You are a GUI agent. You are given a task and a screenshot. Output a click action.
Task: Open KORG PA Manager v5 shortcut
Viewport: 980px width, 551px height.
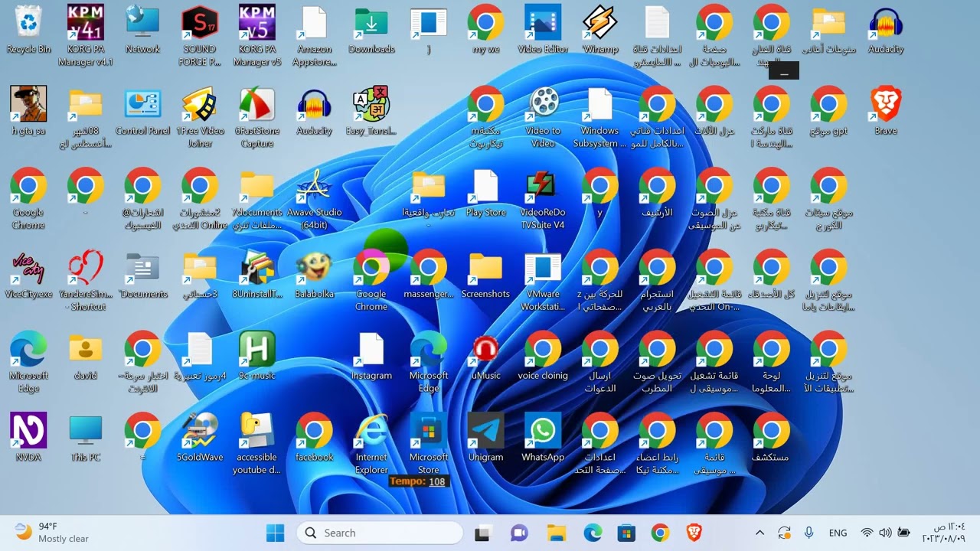257,36
